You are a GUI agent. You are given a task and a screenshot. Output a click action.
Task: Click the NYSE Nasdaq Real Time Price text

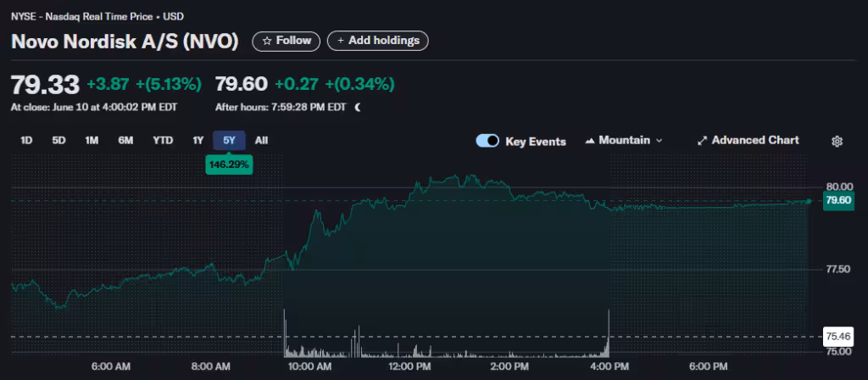[x=97, y=17]
